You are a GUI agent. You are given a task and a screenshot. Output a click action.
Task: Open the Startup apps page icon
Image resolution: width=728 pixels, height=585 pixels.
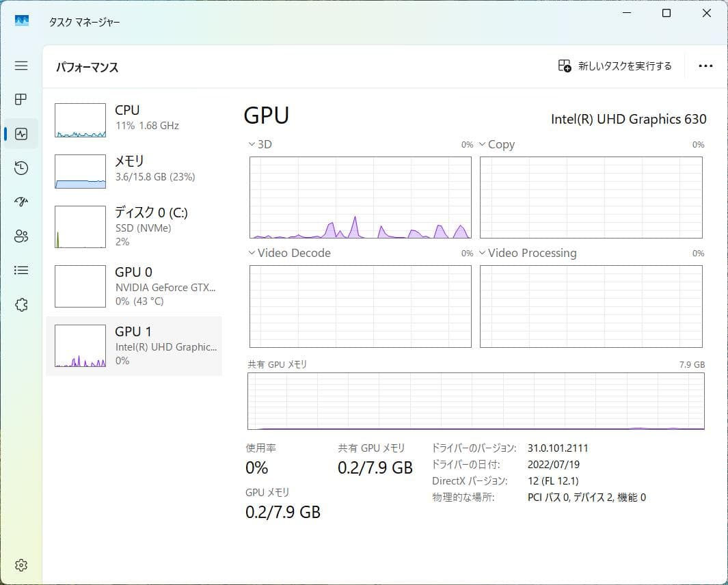point(21,202)
